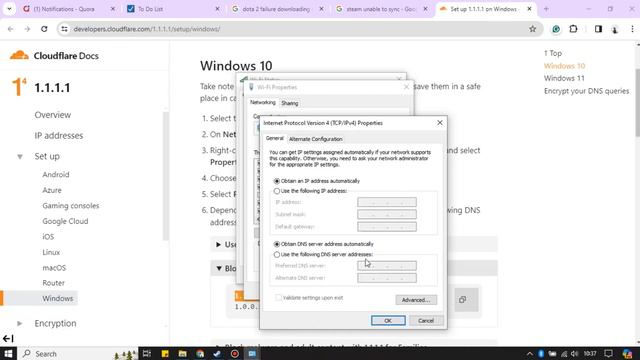Screen dimensions: 640x360
Task: Switch to Sharing tab in Wi-Fi Properties
Action: click(x=290, y=103)
